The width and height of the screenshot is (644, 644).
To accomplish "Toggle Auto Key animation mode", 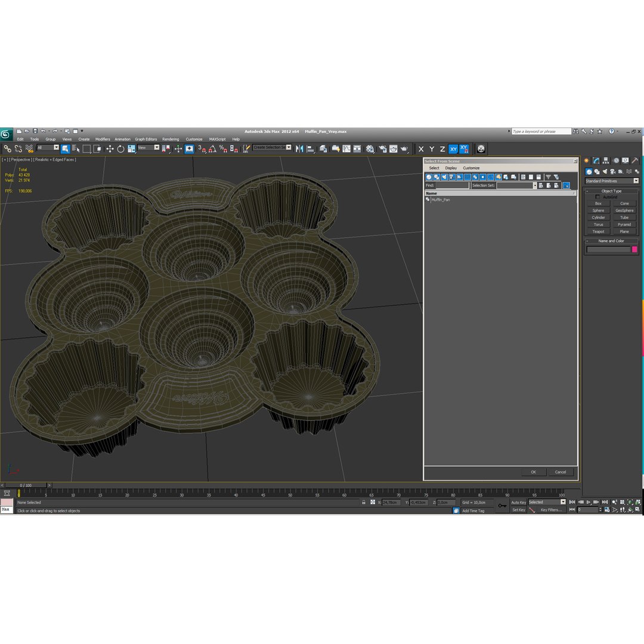I will pyautogui.click(x=518, y=502).
